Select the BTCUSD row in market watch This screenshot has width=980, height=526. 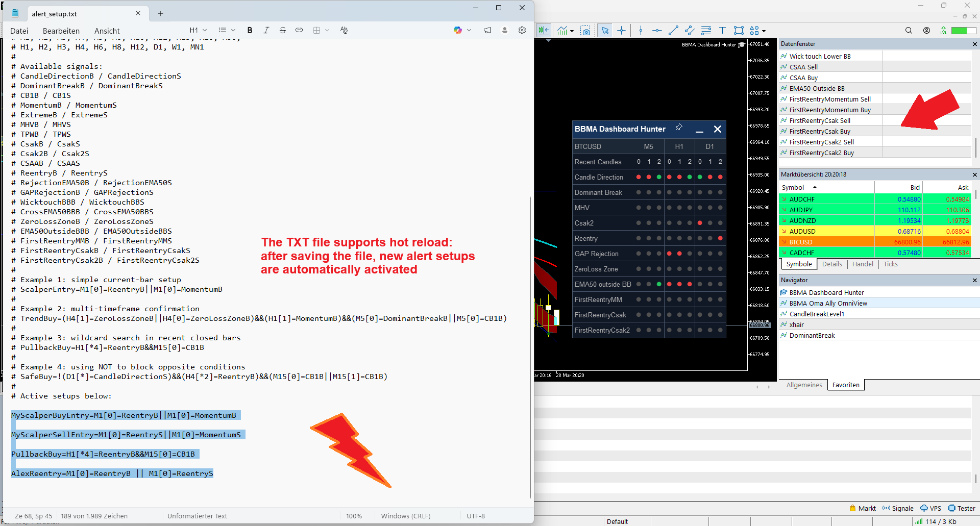[x=874, y=242]
